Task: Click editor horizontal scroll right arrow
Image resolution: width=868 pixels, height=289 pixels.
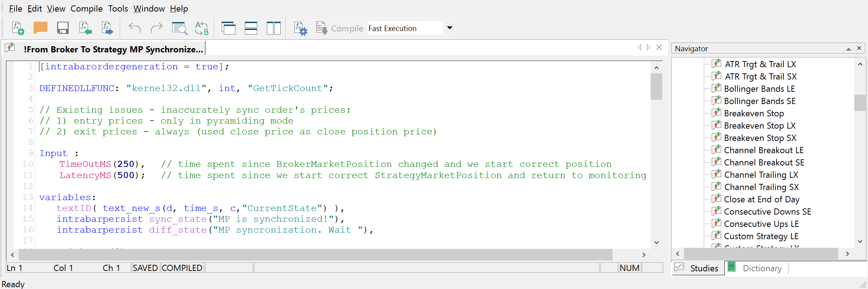Action: [644, 255]
